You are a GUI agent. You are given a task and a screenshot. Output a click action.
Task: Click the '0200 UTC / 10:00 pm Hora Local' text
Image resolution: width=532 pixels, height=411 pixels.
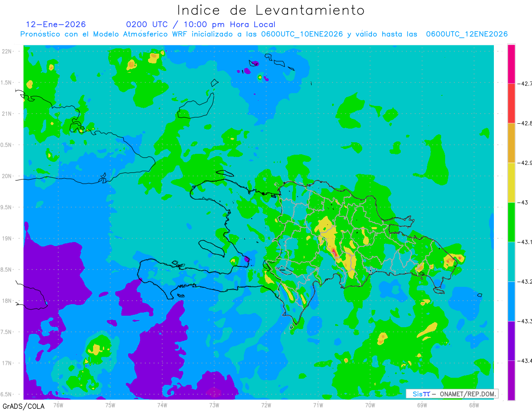[x=201, y=24]
